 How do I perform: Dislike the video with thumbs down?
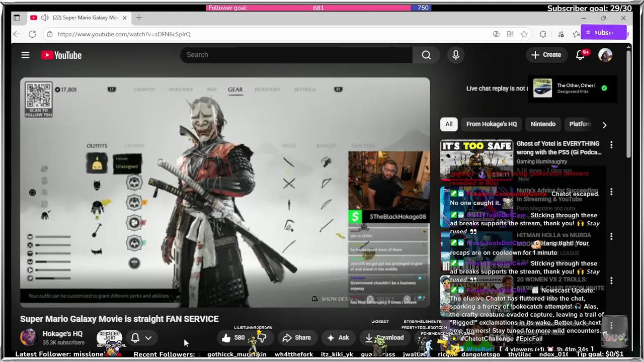262,338
